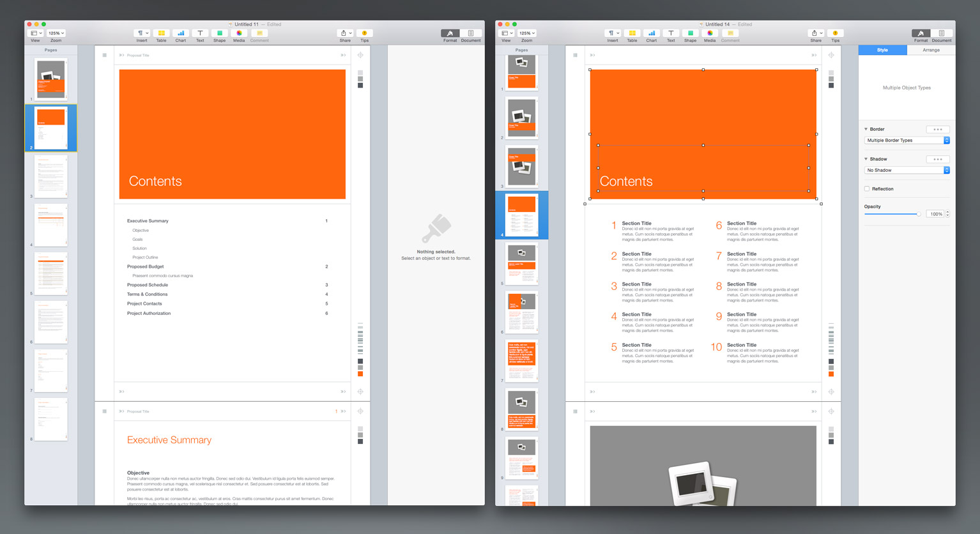This screenshot has height=534, width=980.
Task: Switch to the Arrange tab
Action: (x=931, y=50)
